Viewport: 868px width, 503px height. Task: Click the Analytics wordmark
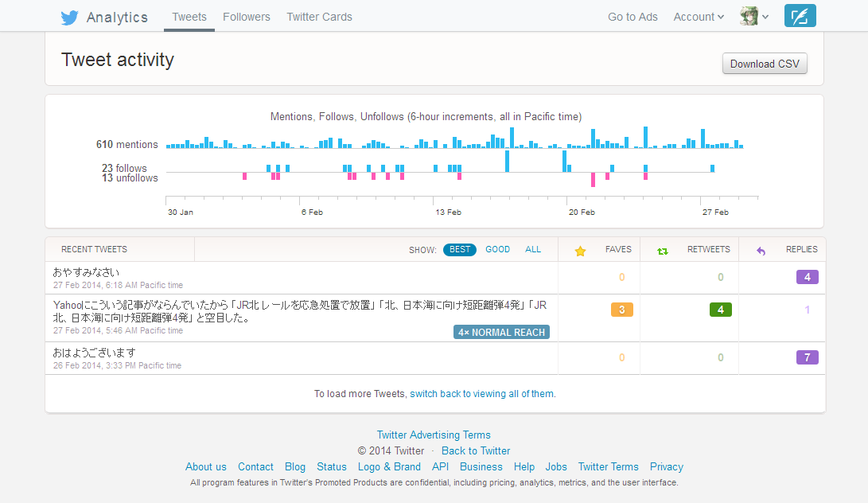click(116, 17)
